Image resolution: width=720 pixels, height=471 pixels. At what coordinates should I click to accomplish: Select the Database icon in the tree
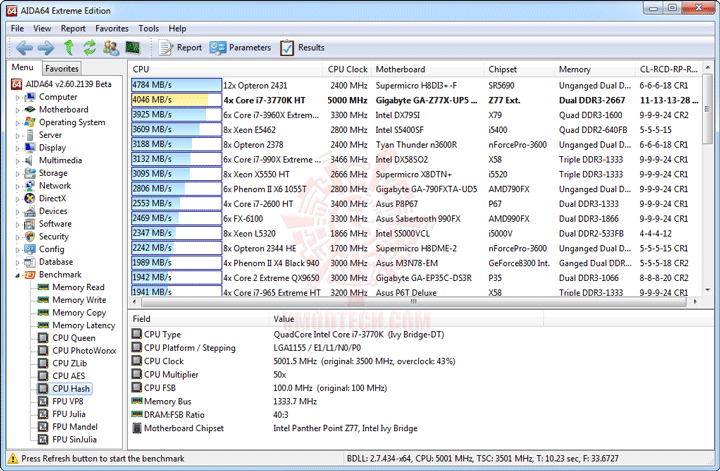[30, 262]
